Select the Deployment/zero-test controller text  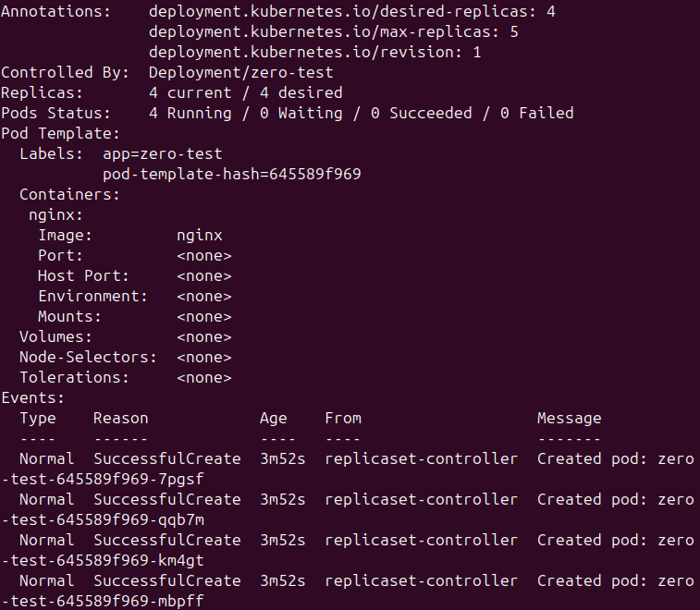(x=241, y=72)
